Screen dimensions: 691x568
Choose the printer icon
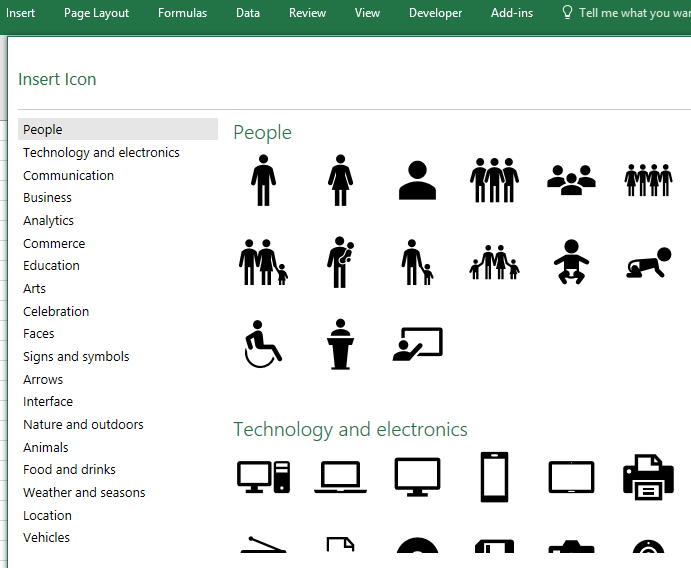tap(648, 476)
